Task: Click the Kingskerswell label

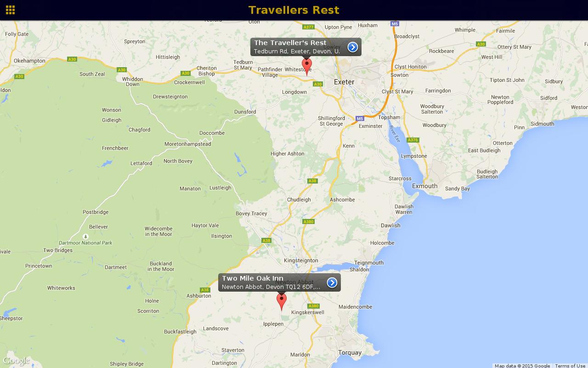Action: pyautogui.click(x=308, y=312)
